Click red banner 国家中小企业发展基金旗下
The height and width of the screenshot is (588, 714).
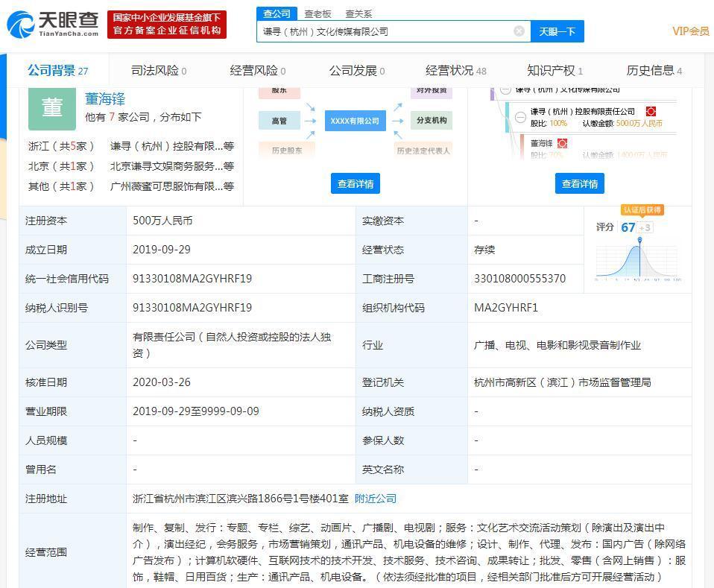coord(167,24)
